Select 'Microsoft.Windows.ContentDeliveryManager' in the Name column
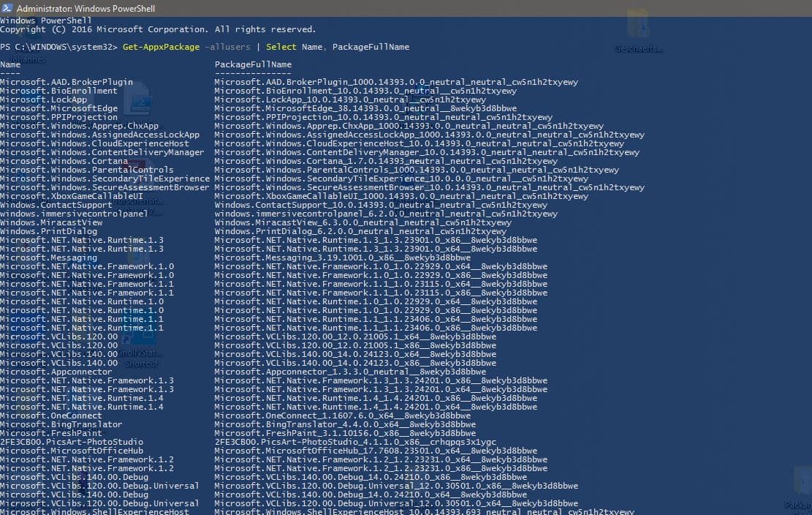 point(102,152)
